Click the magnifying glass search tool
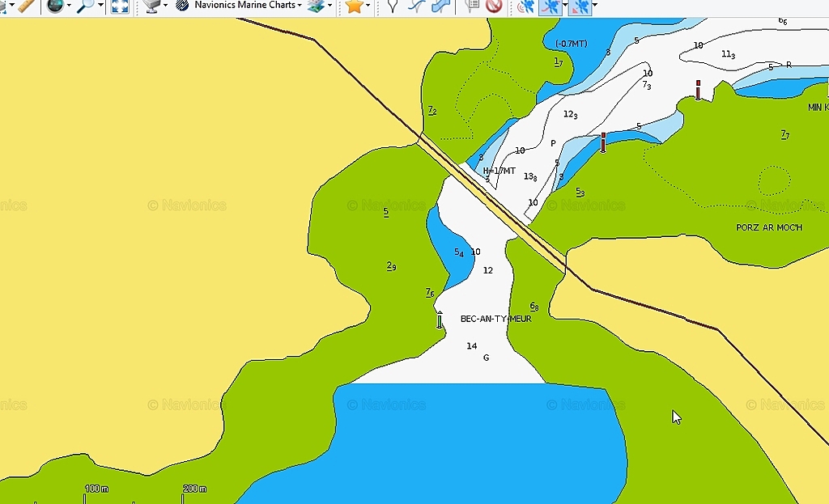The height and width of the screenshot is (504, 829). coord(86,6)
